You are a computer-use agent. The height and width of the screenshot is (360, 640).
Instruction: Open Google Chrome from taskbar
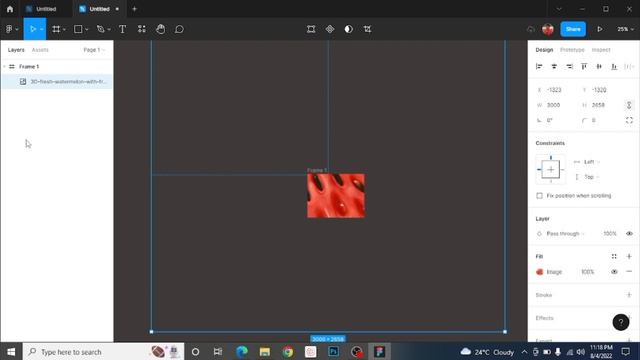pos(288,351)
